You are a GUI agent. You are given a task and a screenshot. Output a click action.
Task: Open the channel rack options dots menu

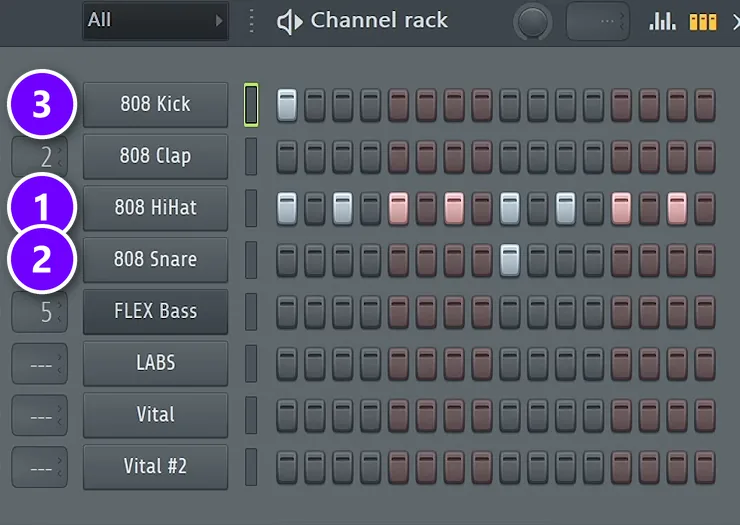pos(252,21)
